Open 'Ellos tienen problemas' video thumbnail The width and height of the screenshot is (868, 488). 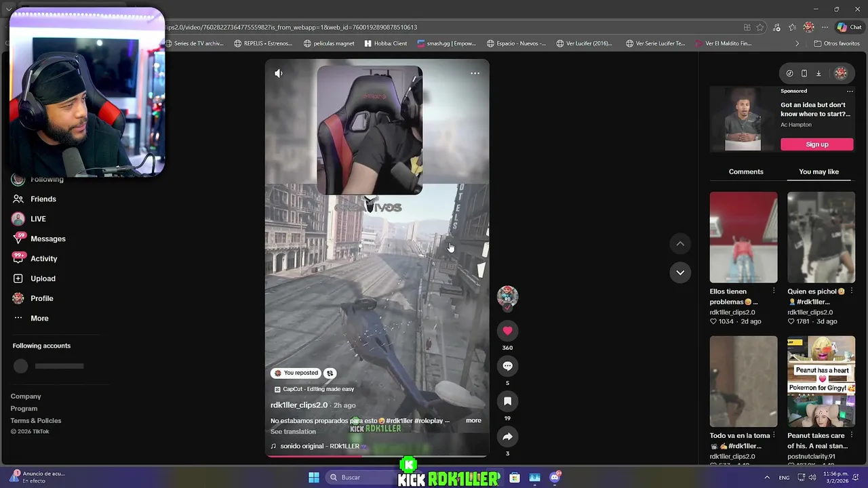743,237
